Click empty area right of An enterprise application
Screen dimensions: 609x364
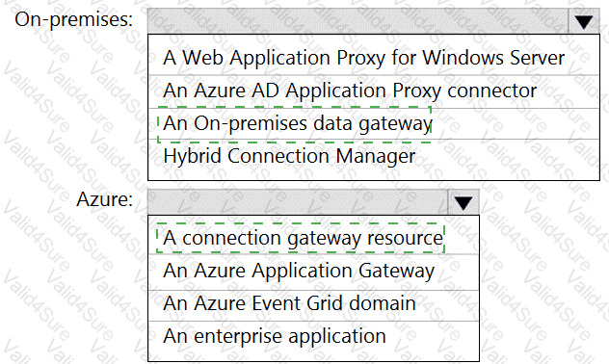[431, 336]
